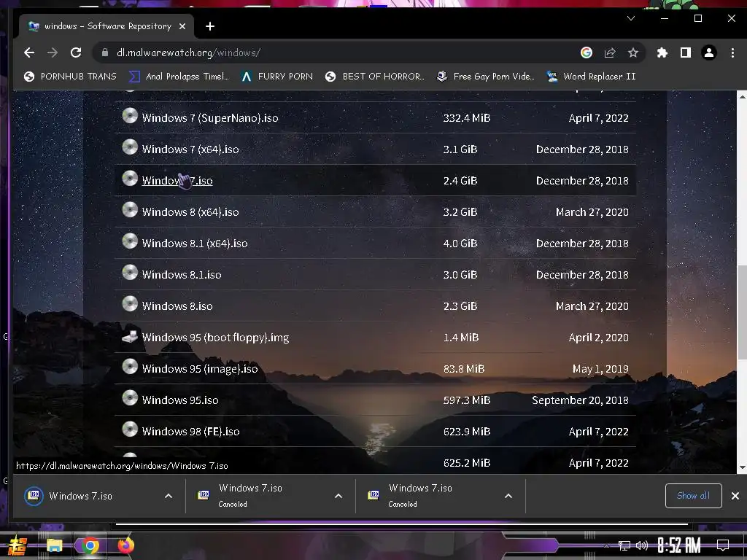Click the forward navigation arrow
The width and height of the screenshot is (747, 560).
click(x=53, y=52)
